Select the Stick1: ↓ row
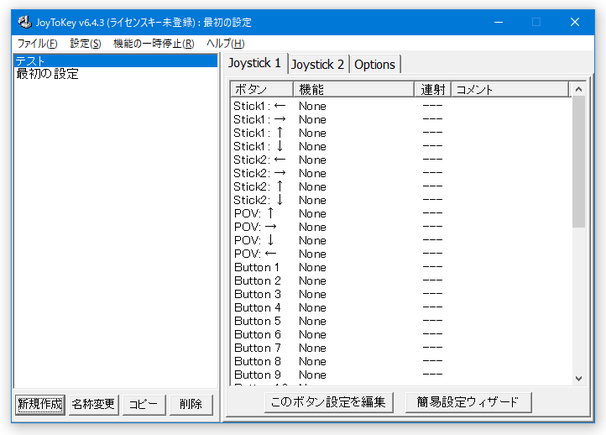Image resolution: width=606 pixels, height=435 pixels. tap(401, 146)
